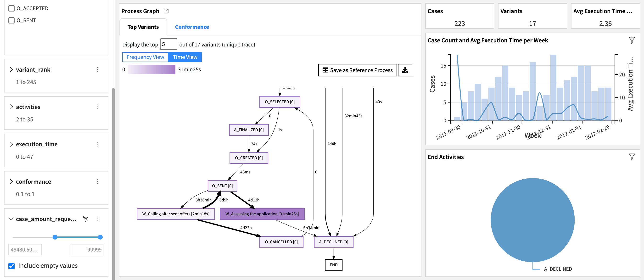Open the execution_time three-dot menu

click(x=98, y=144)
